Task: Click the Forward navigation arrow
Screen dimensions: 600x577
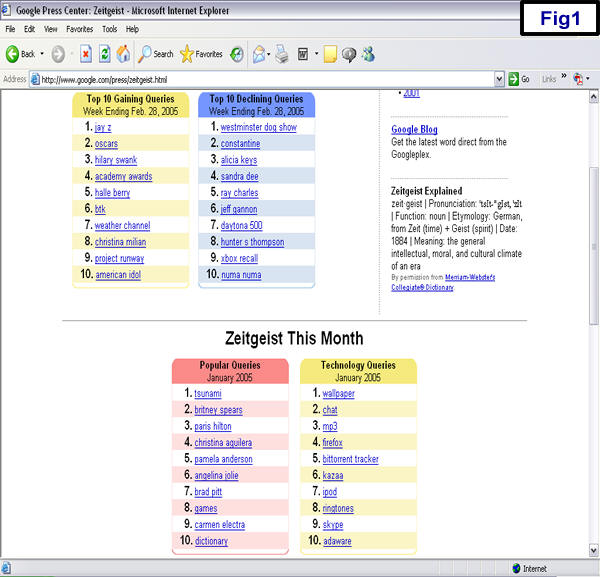Action: tap(58, 54)
